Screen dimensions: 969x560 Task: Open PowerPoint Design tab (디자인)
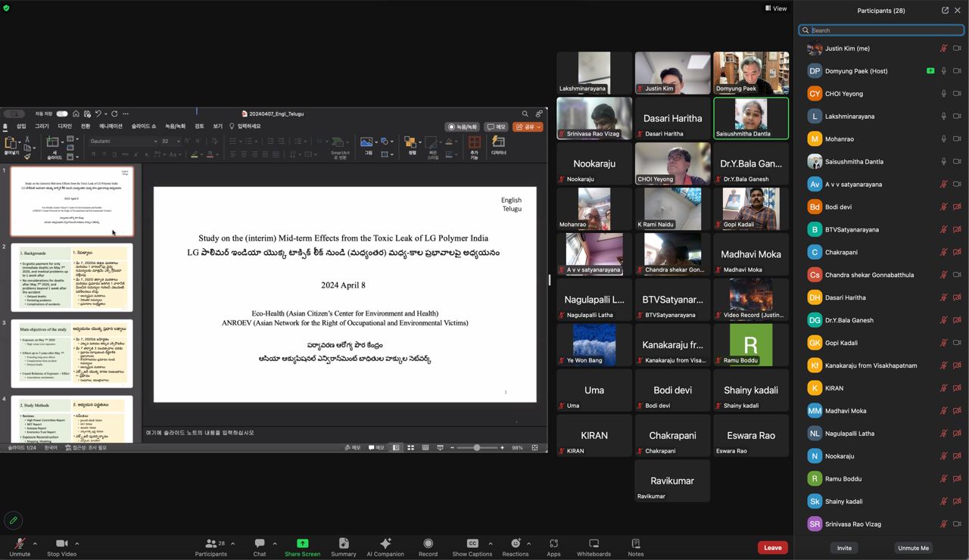point(65,126)
